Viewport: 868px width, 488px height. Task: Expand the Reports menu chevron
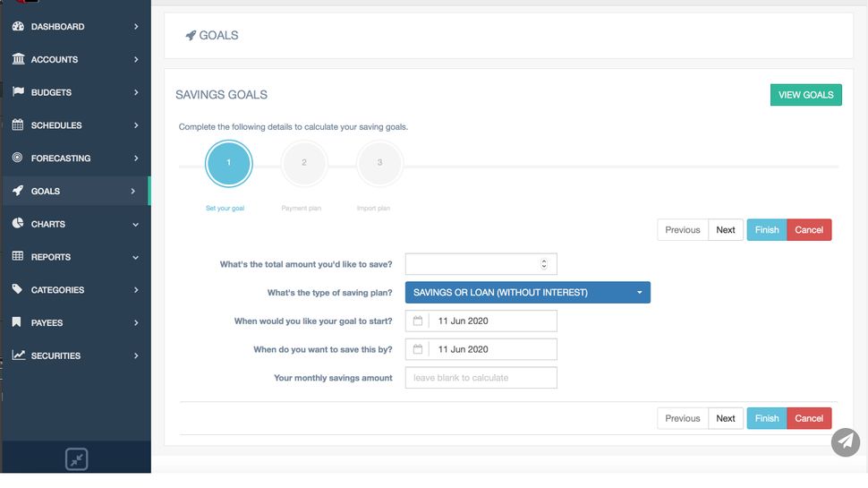136,257
